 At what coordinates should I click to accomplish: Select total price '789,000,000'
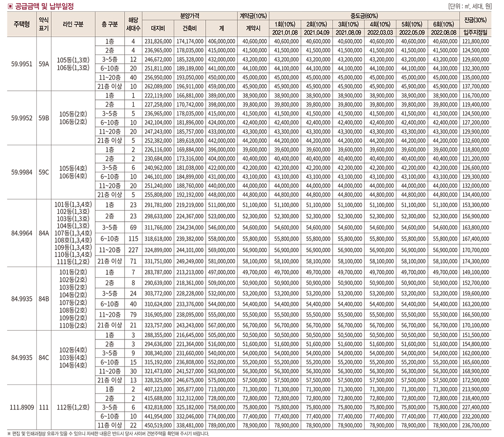point(221,425)
